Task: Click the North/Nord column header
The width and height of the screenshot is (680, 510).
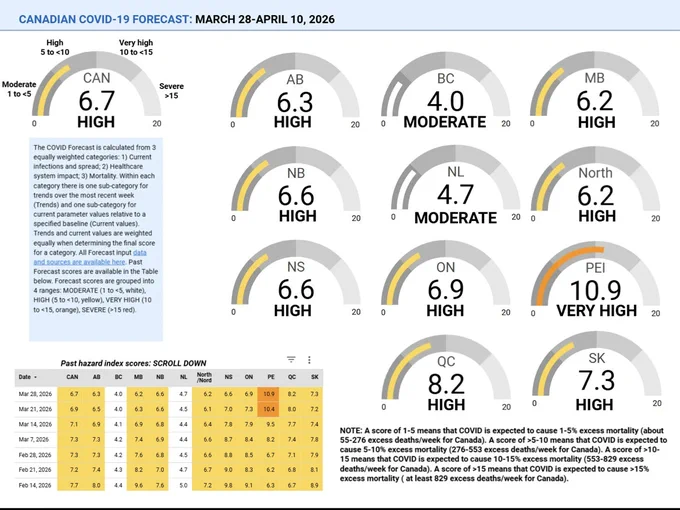Action: 204,377
